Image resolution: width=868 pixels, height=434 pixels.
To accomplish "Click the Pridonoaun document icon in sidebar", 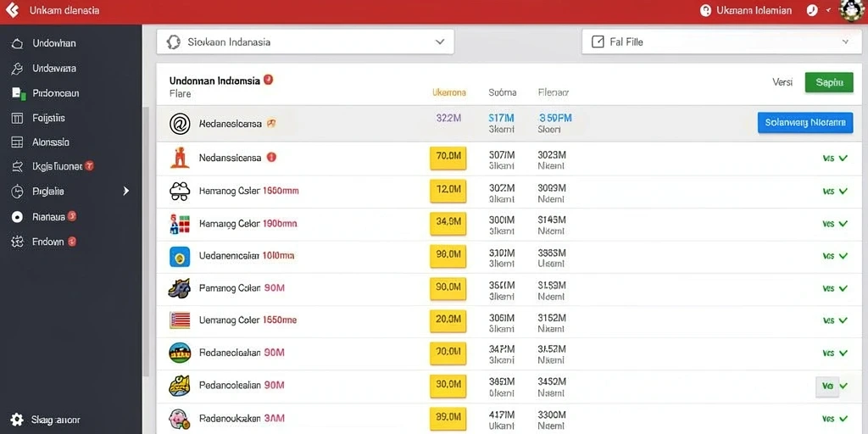I will 18,93.
